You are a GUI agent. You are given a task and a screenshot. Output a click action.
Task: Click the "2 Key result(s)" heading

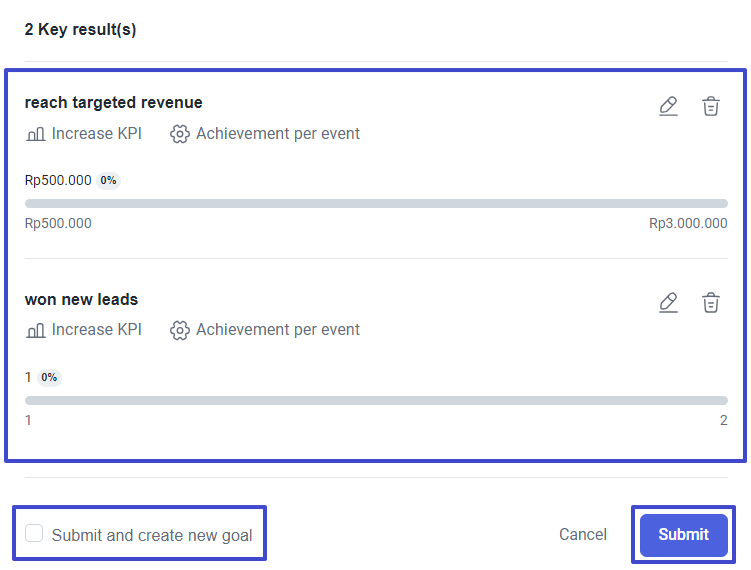pos(80,30)
